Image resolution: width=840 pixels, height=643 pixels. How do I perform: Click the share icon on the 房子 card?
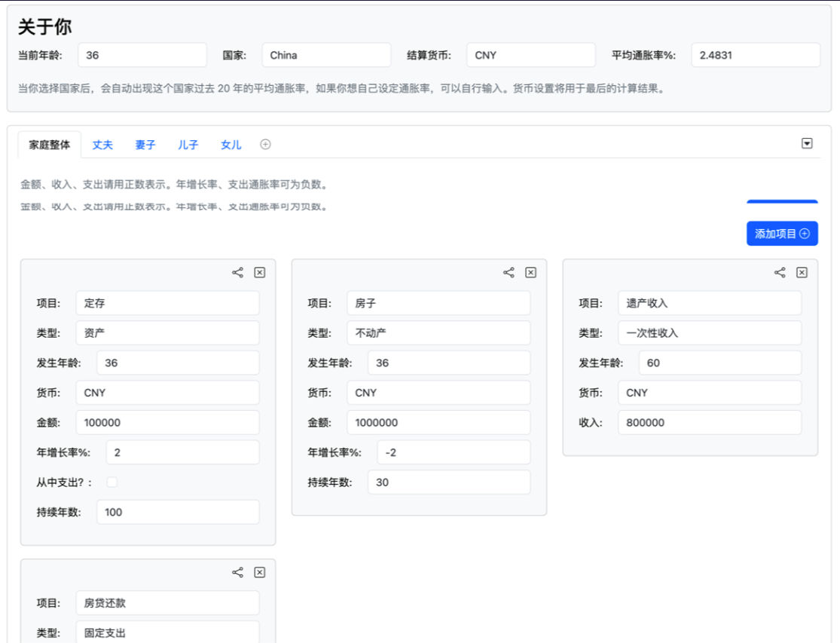point(508,272)
